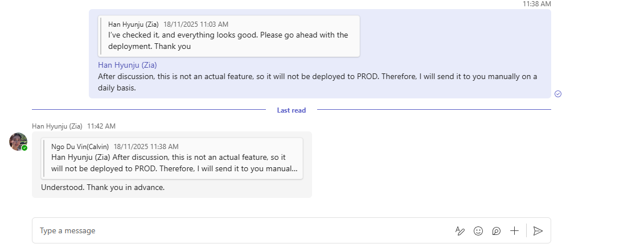Open the emoji picker
Viewport: 644px width, 252px height.
[x=478, y=231]
